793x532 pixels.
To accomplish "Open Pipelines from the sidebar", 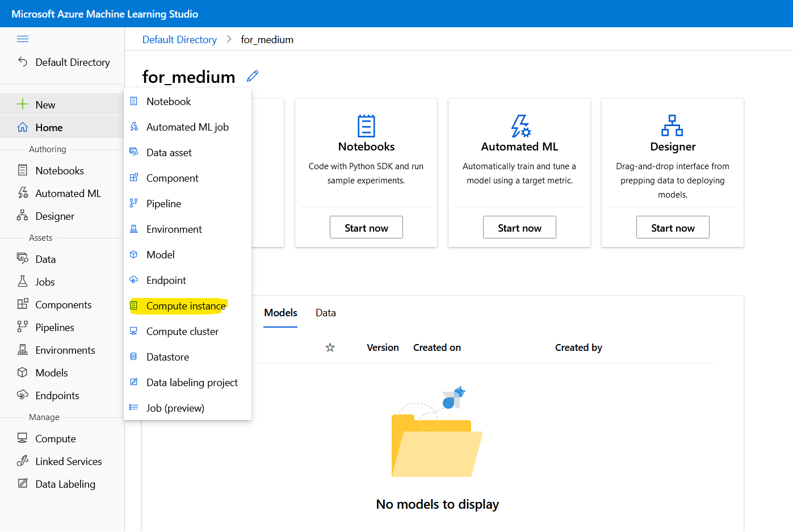I will tap(62, 327).
